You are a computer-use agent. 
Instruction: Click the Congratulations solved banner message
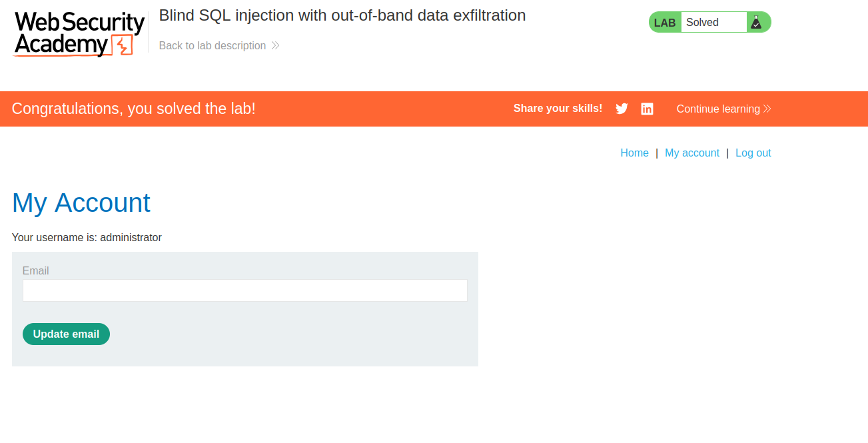(x=134, y=109)
